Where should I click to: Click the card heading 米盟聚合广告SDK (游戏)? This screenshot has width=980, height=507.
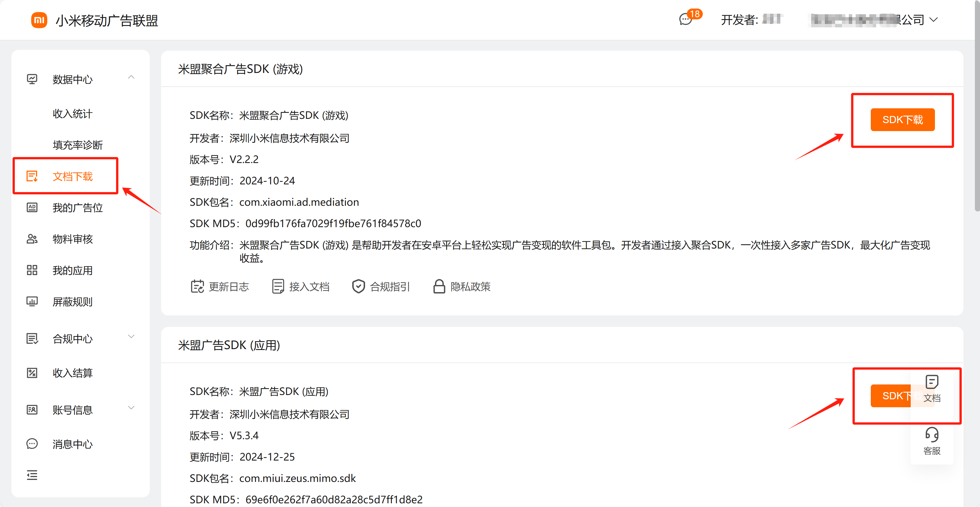pos(240,69)
